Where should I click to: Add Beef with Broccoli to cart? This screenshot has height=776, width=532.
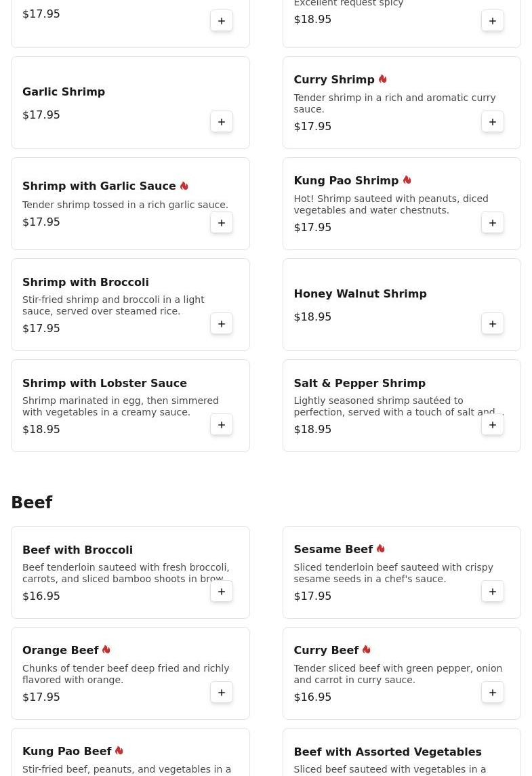click(221, 592)
